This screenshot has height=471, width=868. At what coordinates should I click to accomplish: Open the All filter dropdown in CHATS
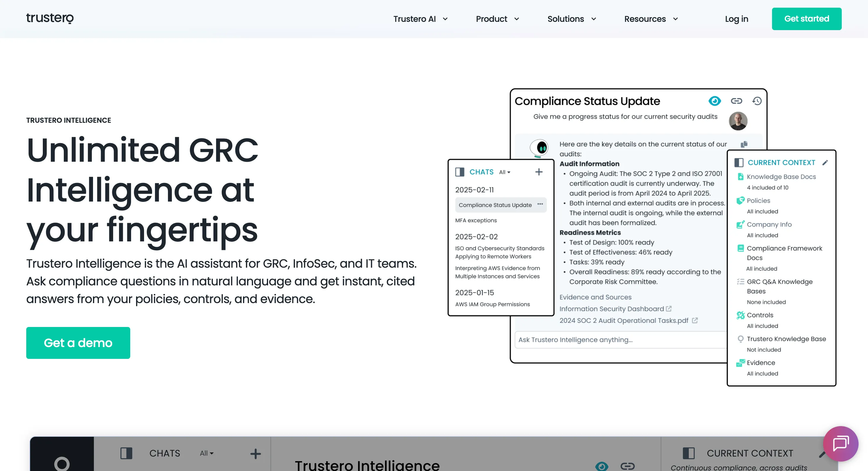(505, 172)
